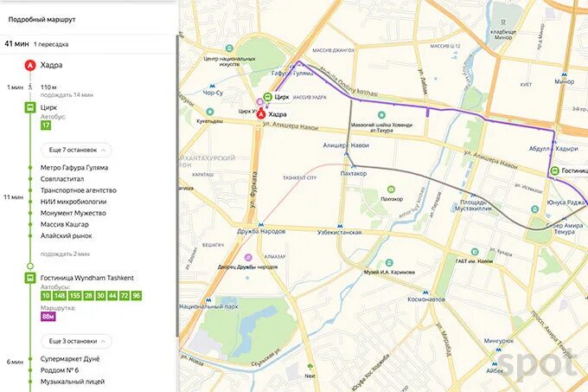The width and height of the screenshot is (588, 392).
Task: Collapse the Еще 3 остановки stop list
Action: point(76,341)
